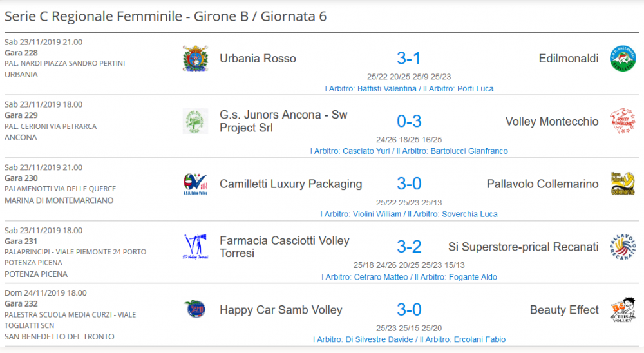Open the 0-3 score for Gara 229
The width and height of the screenshot is (644, 353).
coord(409,121)
